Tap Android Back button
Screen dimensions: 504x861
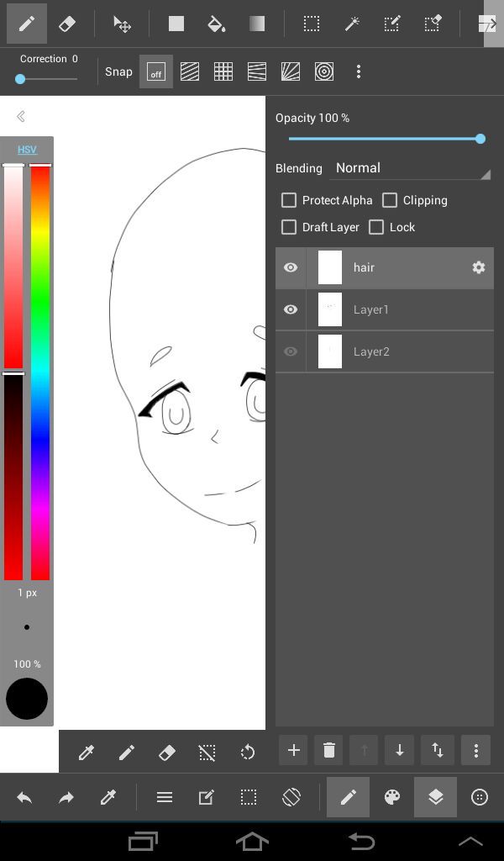tap(361, 841)
